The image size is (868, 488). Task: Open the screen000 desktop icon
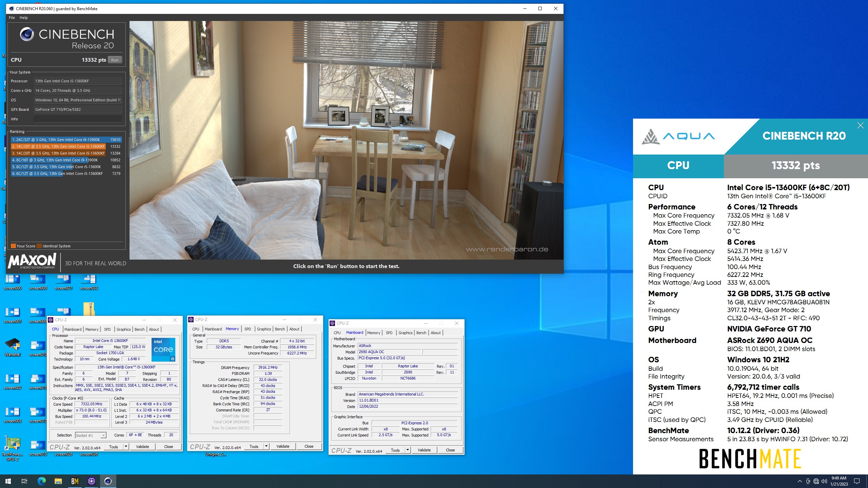13,282
